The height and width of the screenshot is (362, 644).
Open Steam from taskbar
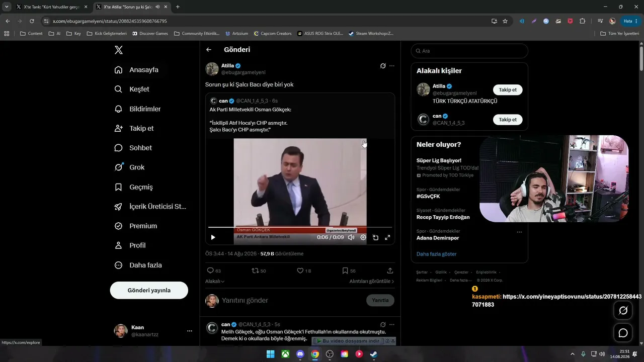(374, 354)
